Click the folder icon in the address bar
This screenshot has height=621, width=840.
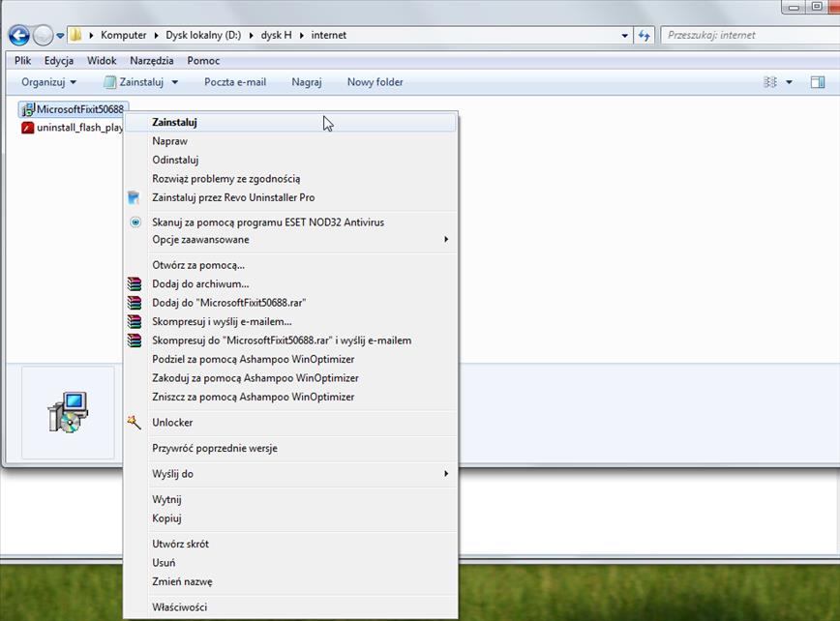tap(76, 36)
